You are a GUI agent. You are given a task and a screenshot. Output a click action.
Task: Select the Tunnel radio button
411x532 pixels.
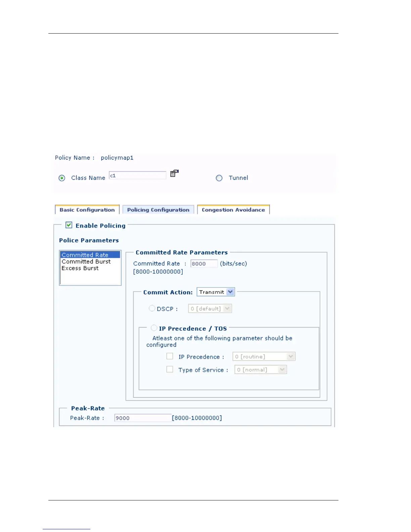219,178
